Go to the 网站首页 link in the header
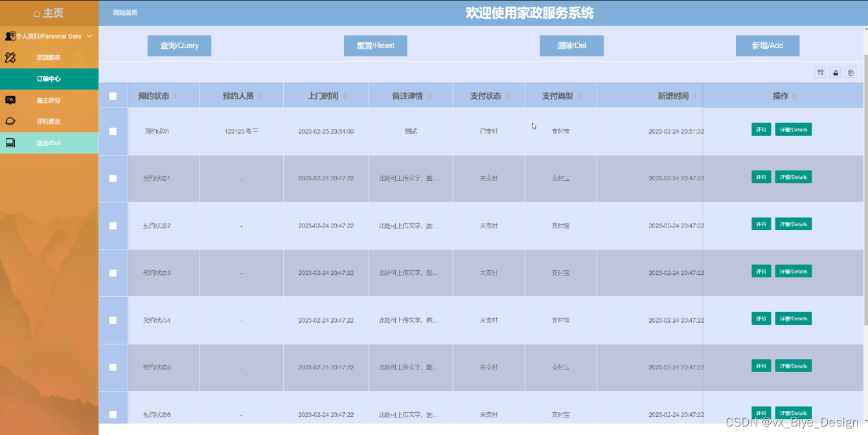 pos(125,13)
